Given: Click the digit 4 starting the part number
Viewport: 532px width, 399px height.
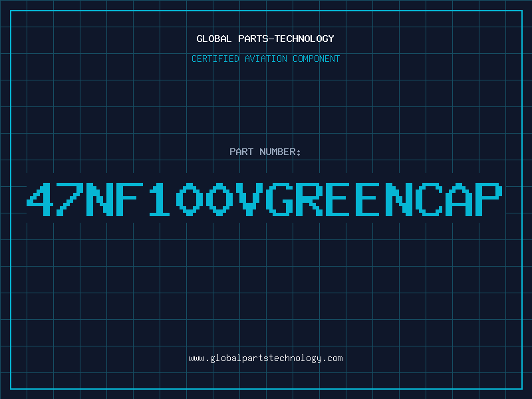Looking at the screenshot, I should (x=40, y=199).
